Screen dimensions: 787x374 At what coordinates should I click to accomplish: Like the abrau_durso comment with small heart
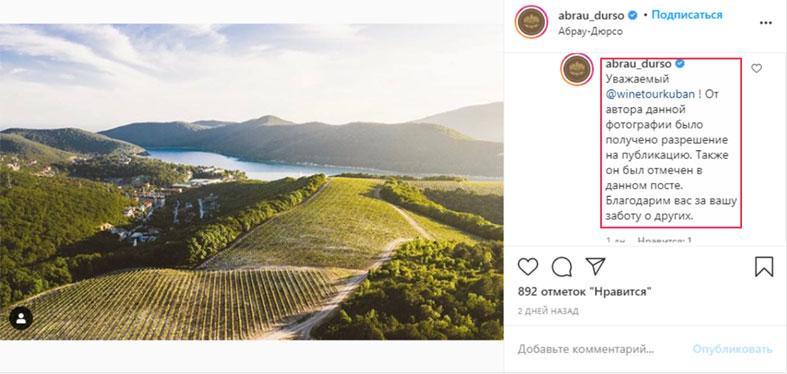756,68
